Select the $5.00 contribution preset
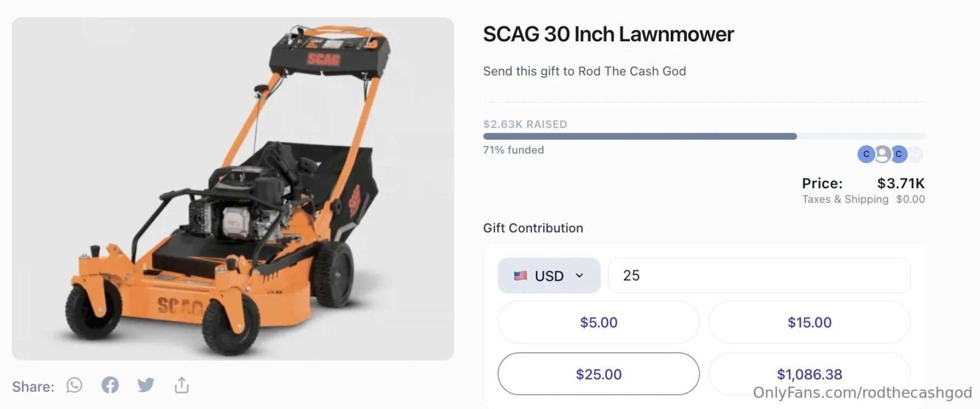This screenshot has height=409, width=980. point(598,322)
